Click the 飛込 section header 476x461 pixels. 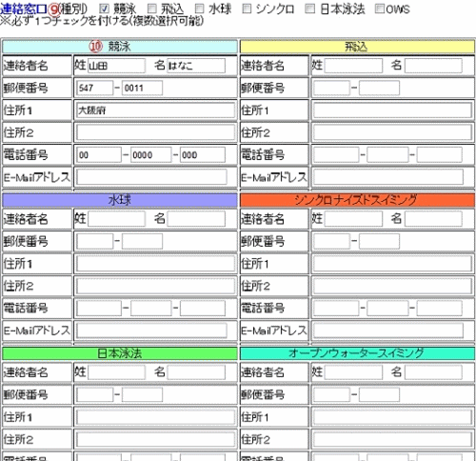(x=357, y=47)
